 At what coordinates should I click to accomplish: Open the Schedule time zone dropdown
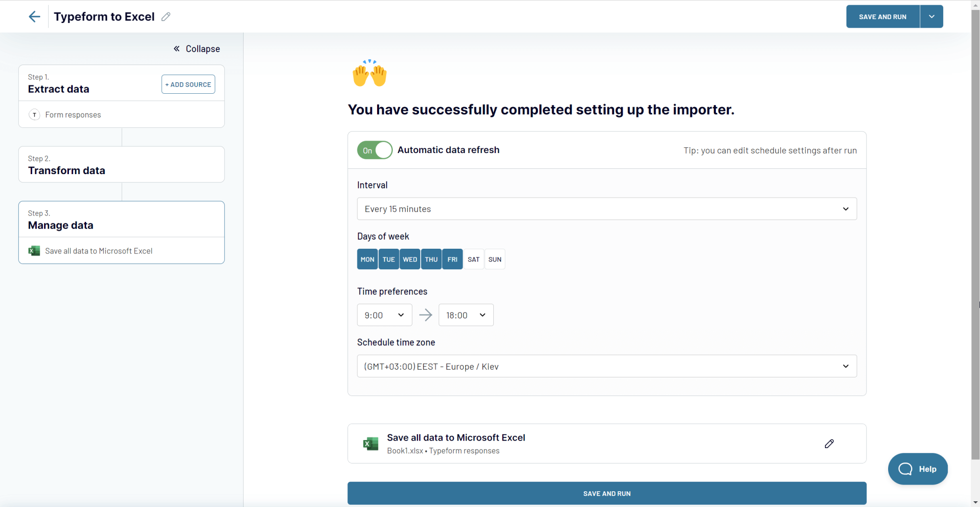coord(606,366)
